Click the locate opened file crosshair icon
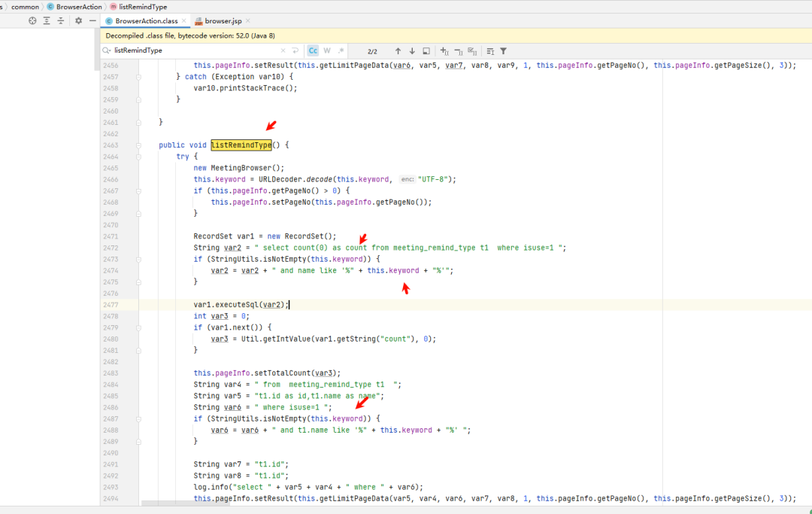The width and height of the screenshot is (812, 514). coord(32,21)
